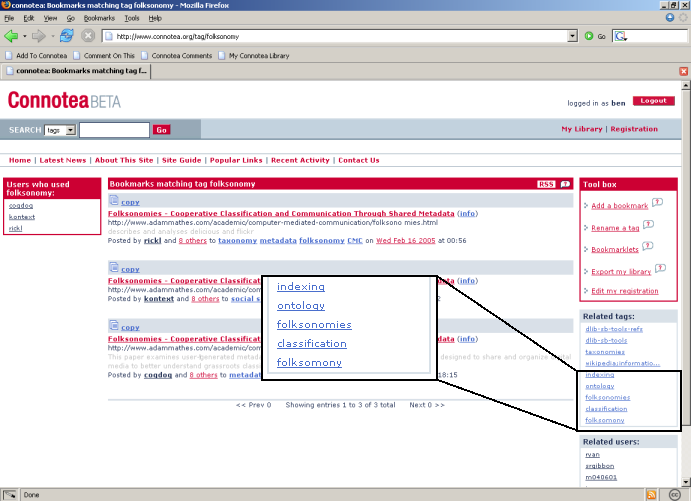
Task: Open My Connotea Library toolbar bookmark
Action: tap(254, 56)
